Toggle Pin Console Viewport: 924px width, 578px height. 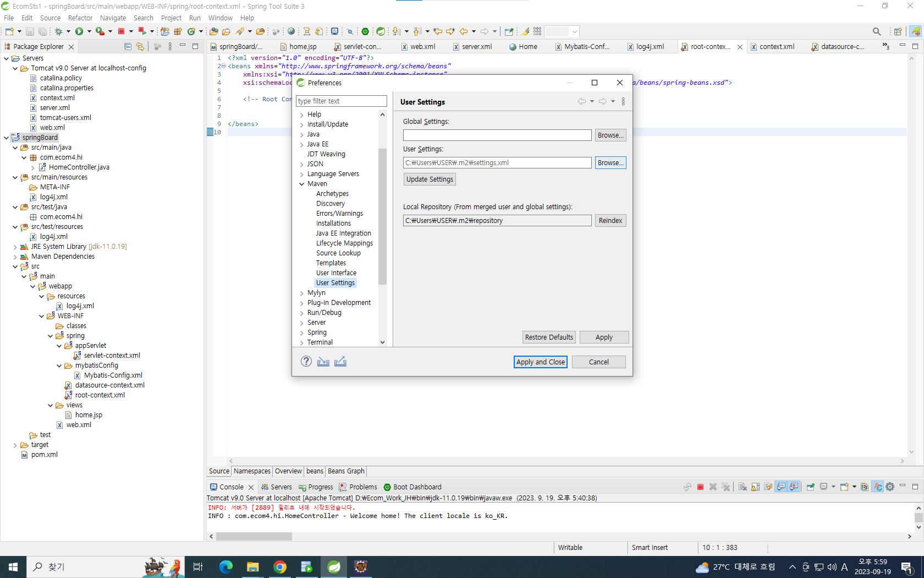[811, 487]
